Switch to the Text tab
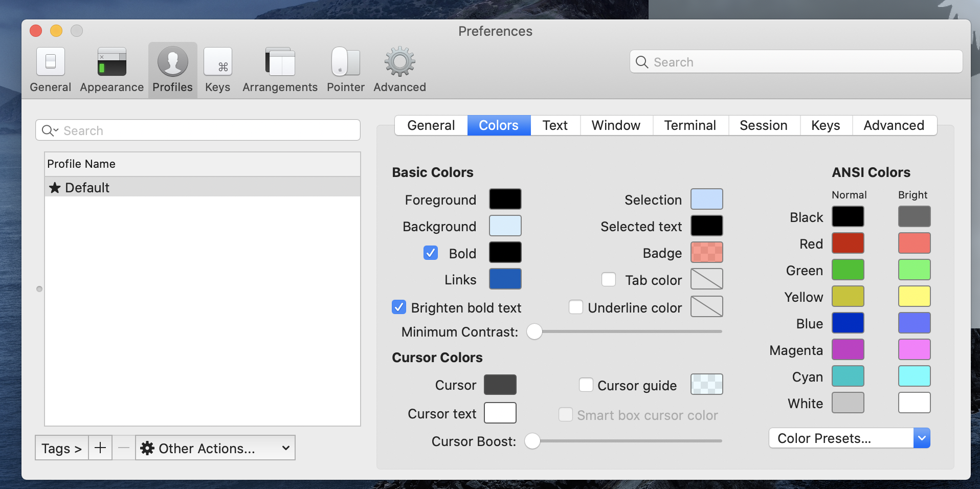Viewport: 980px width, 489px height. point(555,125)
